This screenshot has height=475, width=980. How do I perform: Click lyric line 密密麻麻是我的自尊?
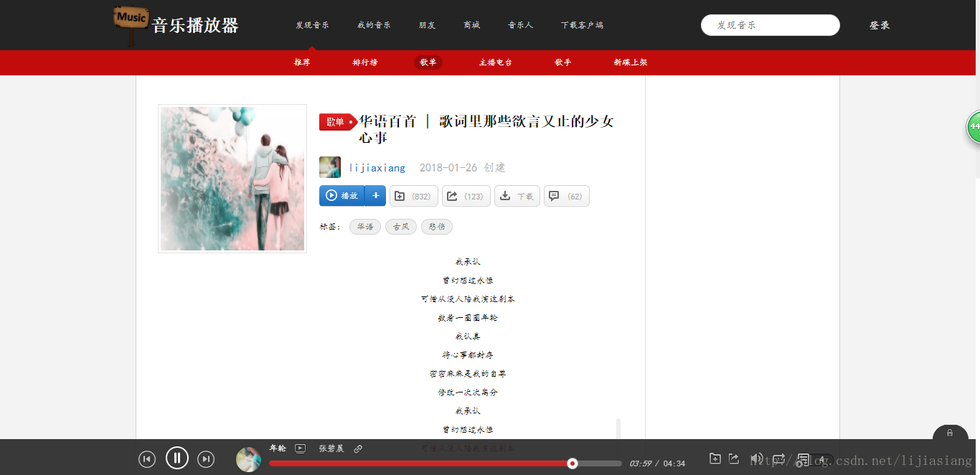click(468, 374)
